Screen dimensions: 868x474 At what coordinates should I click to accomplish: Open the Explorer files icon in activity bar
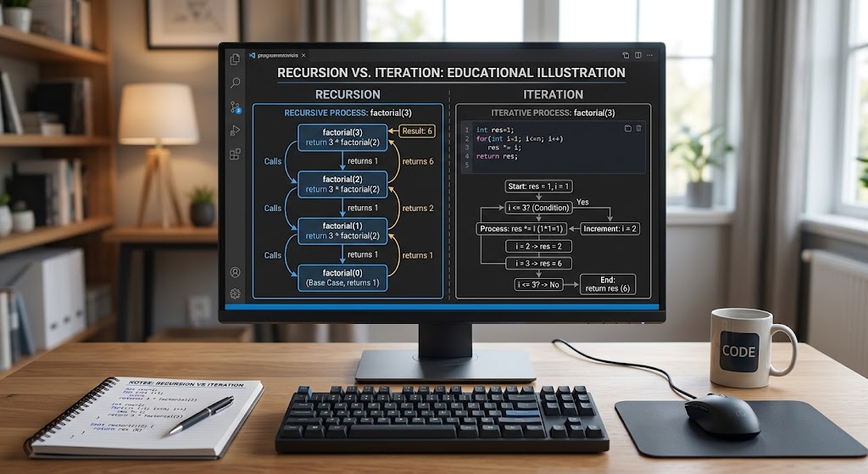click(236, 59)
